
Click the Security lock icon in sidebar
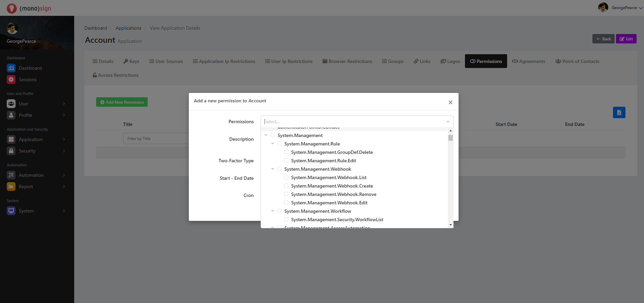[x=11, y=151]
